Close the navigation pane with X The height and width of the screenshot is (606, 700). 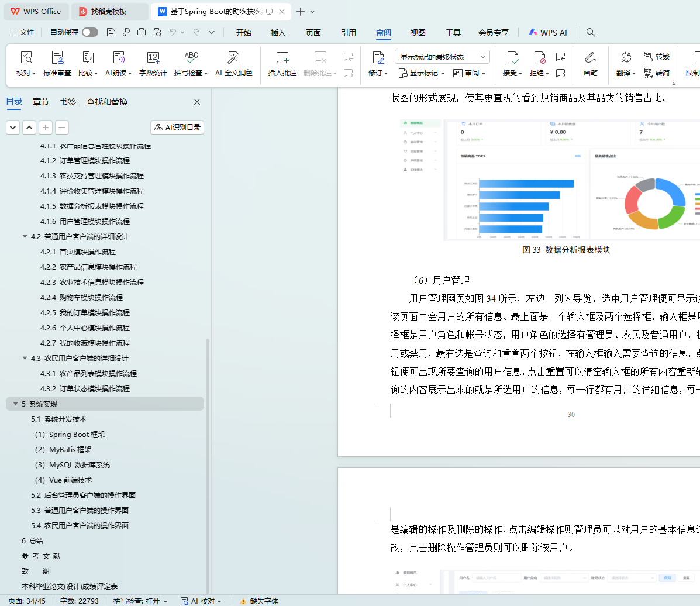[197, 102]
